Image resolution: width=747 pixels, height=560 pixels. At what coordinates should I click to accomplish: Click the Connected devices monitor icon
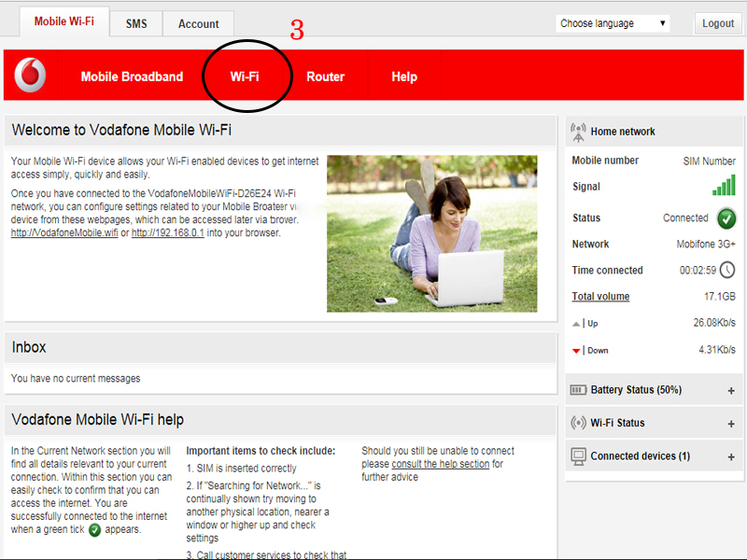coord(578,456)
